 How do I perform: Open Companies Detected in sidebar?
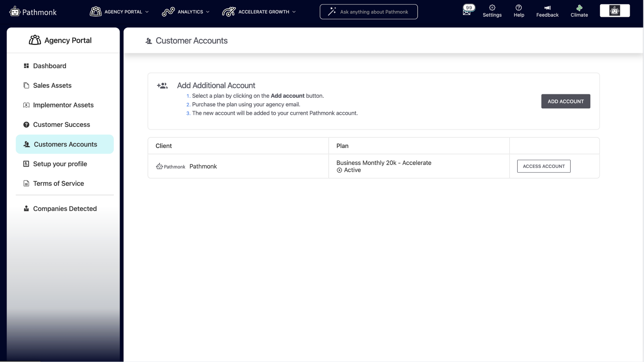tap(65, 209)
